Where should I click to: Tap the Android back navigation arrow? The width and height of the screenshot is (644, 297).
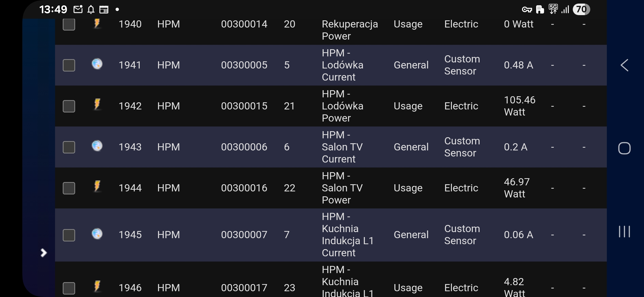tap(624, 65)
